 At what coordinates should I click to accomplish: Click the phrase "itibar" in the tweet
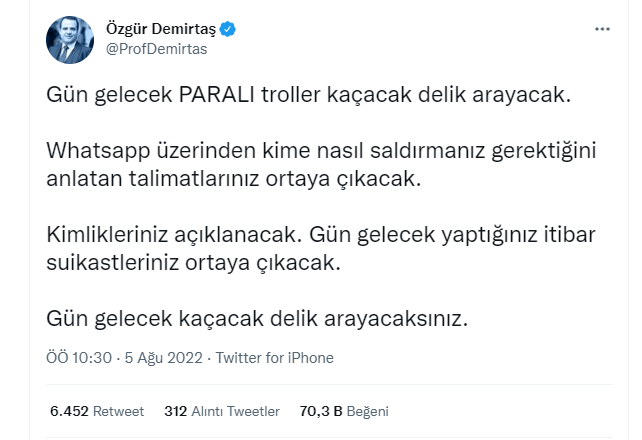pyautogui.click(x=572, y=238)
